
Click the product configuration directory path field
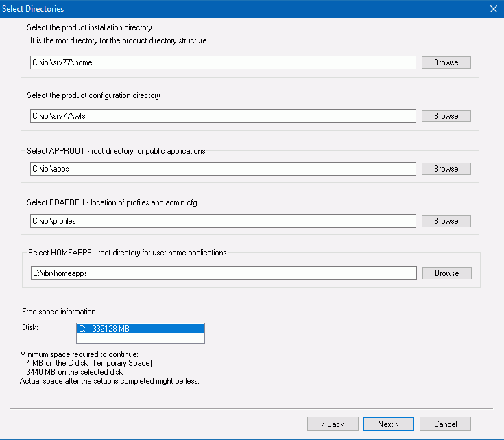click(x=223, y=116)
